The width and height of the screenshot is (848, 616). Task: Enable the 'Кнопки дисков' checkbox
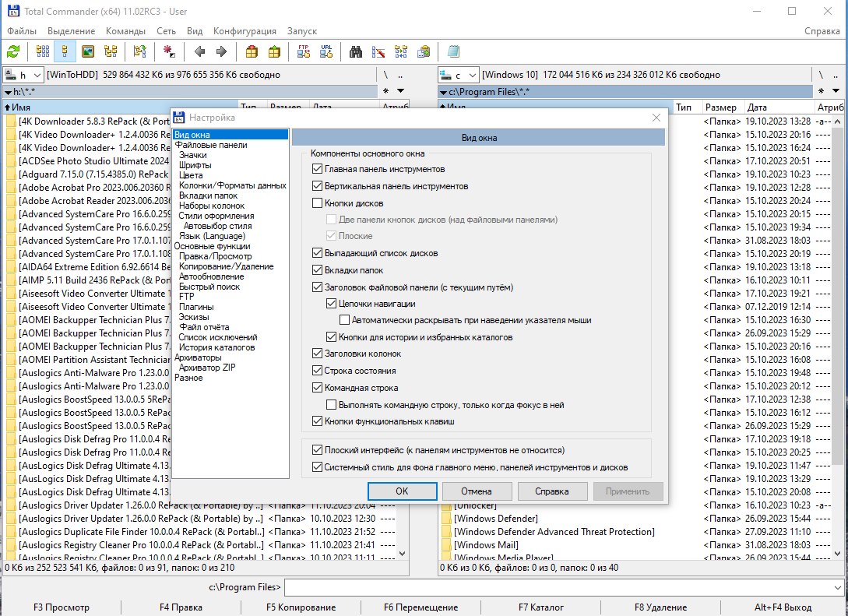[x=318, y=203]
